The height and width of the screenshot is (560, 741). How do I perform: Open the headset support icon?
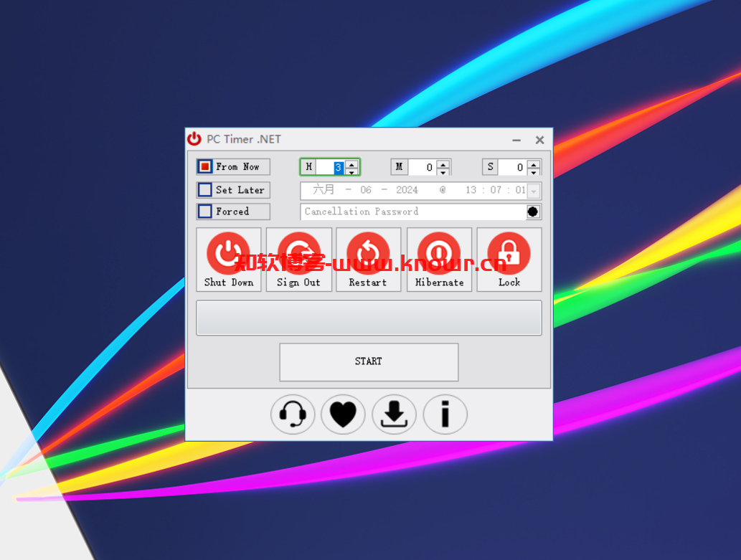tap(293, 414)
